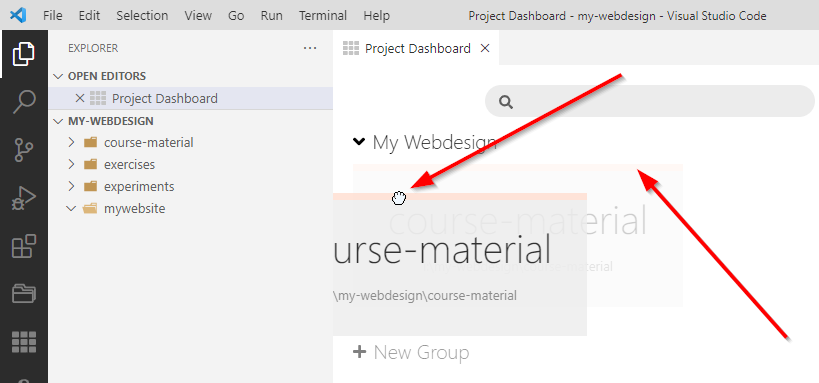Close Project Dashboard in Open Editors list
This screenshot has height=383, width=819.
pyautogui.click(x=79, y=98)
